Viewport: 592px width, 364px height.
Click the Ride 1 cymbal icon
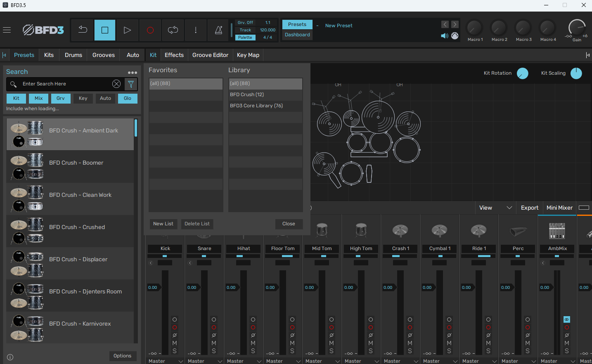(x=479, y=230)
